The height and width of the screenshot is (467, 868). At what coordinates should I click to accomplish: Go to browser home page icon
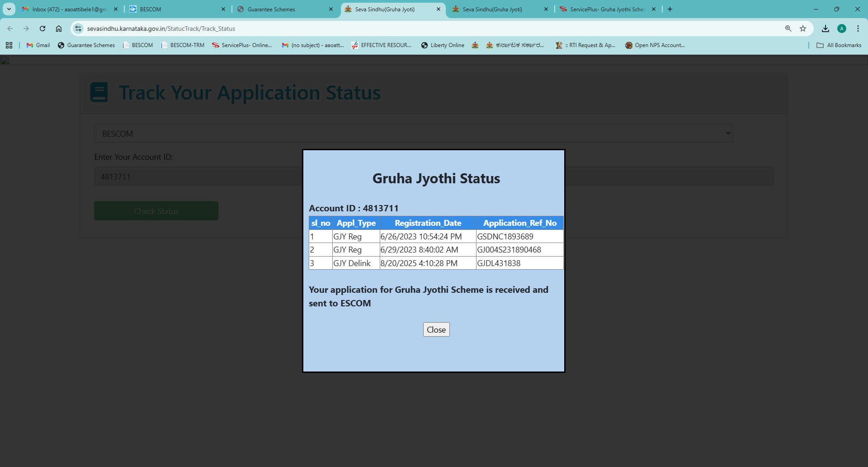pos(59,29)
